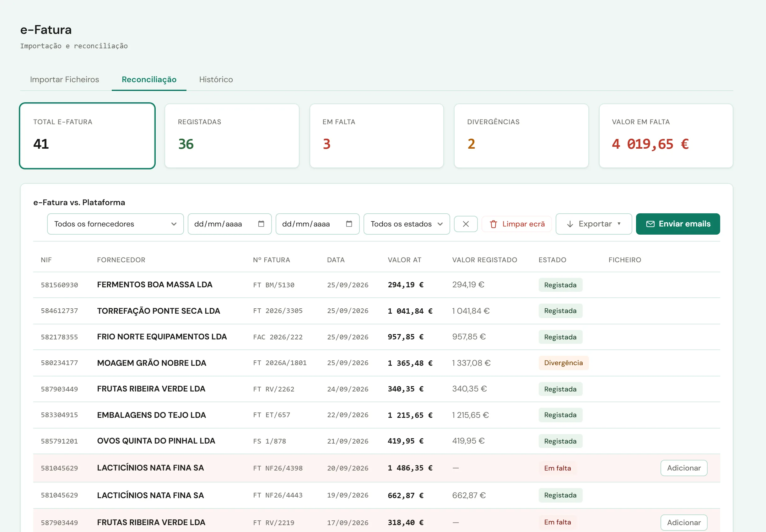Click the Data column header
766x532 pixels.
pyautogui.click(x=336, y=260)
